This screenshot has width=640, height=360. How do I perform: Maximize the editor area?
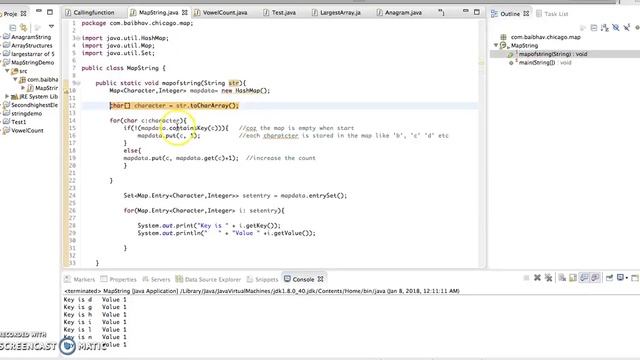point(477,12)
